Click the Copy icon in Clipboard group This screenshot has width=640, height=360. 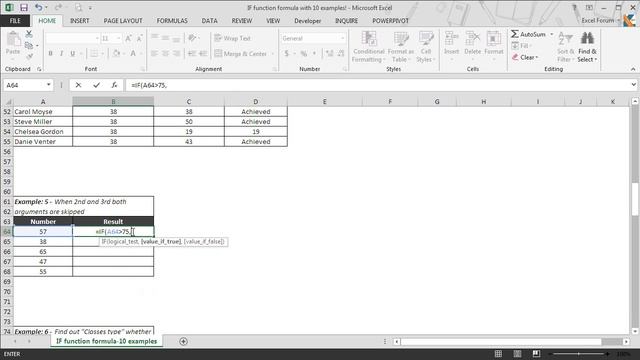29,45
